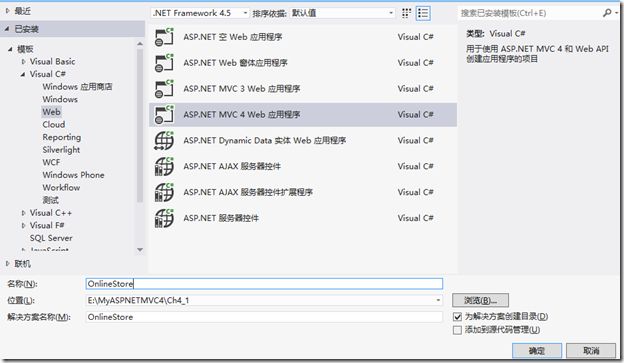
Task: Select ASP.NET MVC 3 Web 应用程序 text
Action: [x=242, y=89]
